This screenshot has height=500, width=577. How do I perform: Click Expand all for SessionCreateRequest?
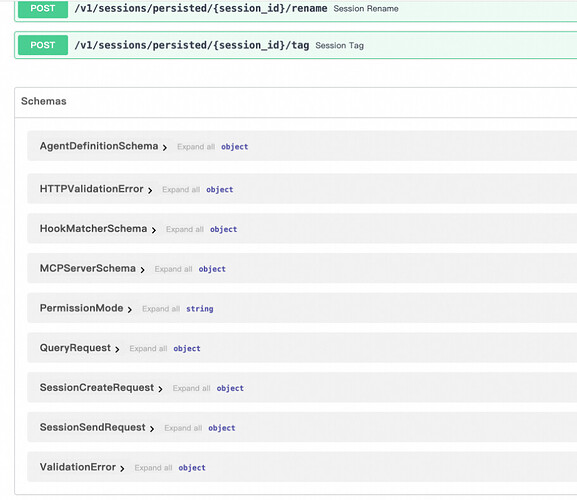click(x=191, y=388)
